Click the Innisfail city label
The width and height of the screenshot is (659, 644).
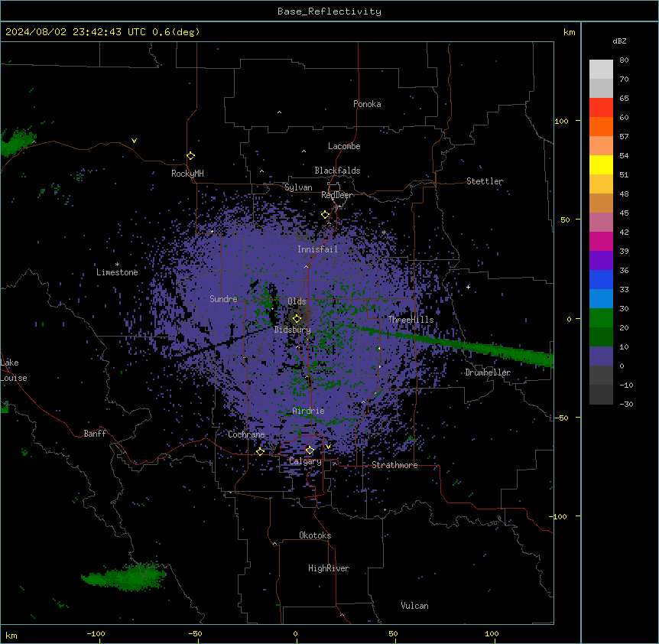317,249
